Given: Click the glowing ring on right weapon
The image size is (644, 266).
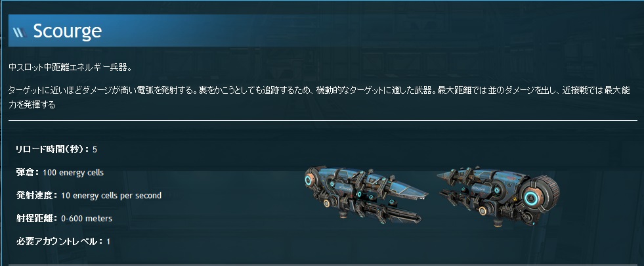Looking at the screenshot, I should 532,198.
